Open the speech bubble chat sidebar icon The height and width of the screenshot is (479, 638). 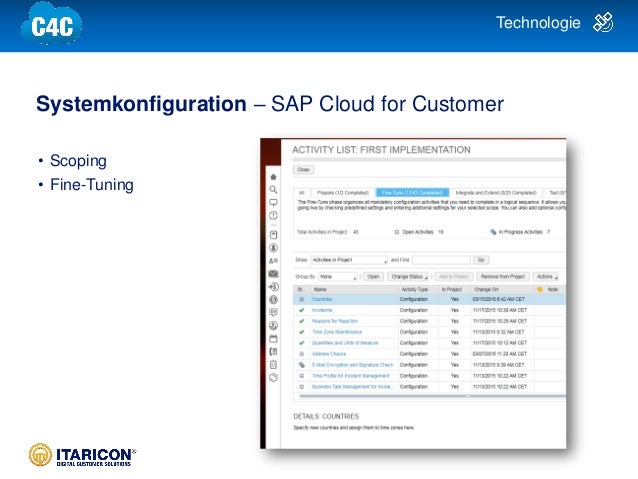pyautogui.click(x=273, y=313)
